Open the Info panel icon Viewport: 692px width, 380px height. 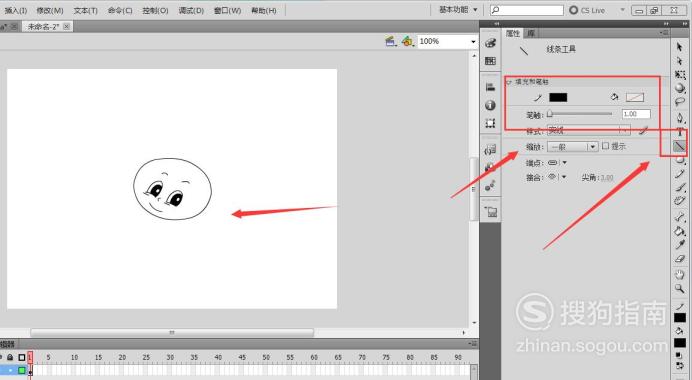[490, 105]
